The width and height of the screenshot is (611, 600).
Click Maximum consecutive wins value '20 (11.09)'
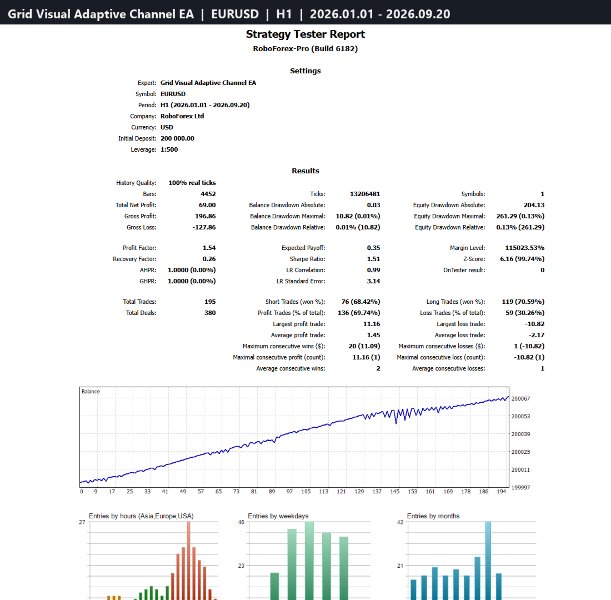click(x=364, y=346)
